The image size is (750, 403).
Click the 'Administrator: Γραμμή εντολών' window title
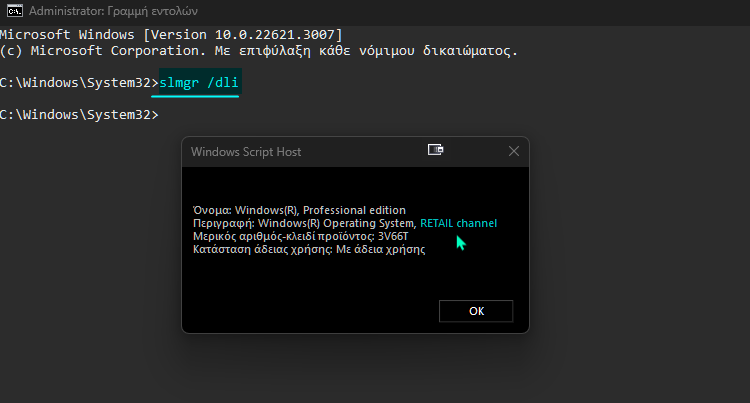113,11
